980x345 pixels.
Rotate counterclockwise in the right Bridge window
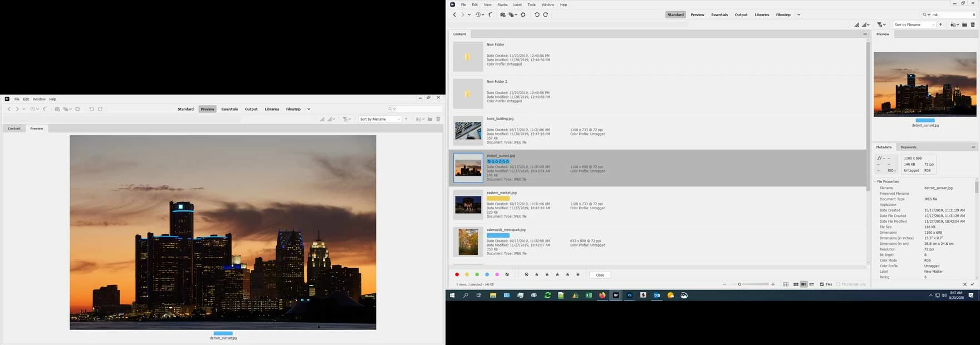537,14
